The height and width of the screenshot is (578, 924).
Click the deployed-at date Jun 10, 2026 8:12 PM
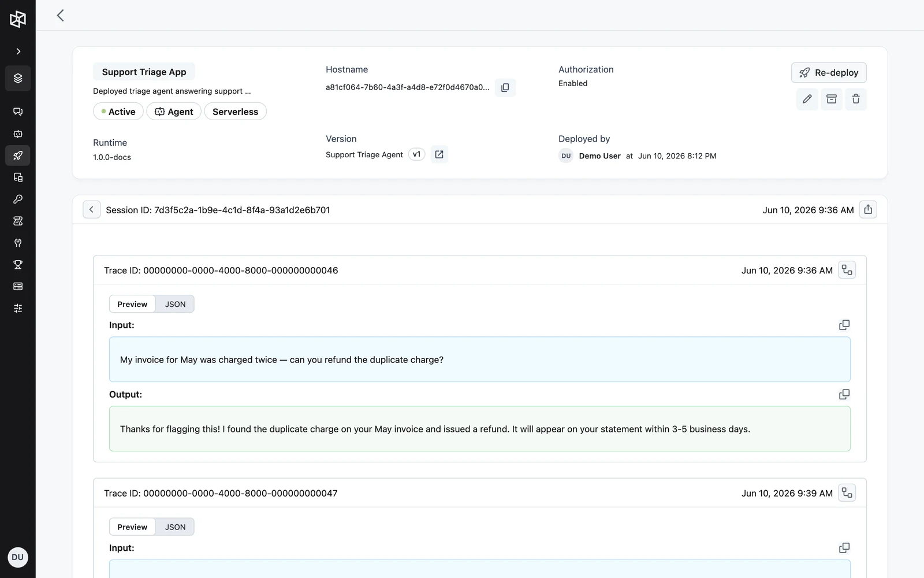coord(677,156)
